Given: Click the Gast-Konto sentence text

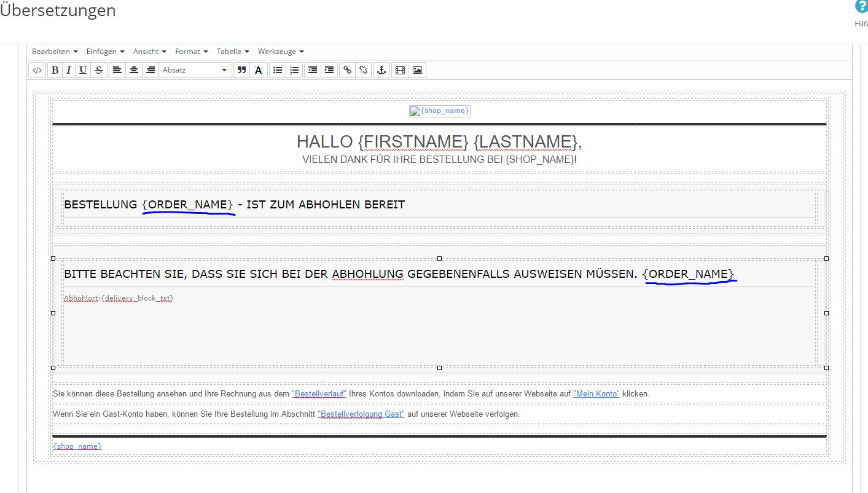Looking at the screenshot, I should 286,414.
